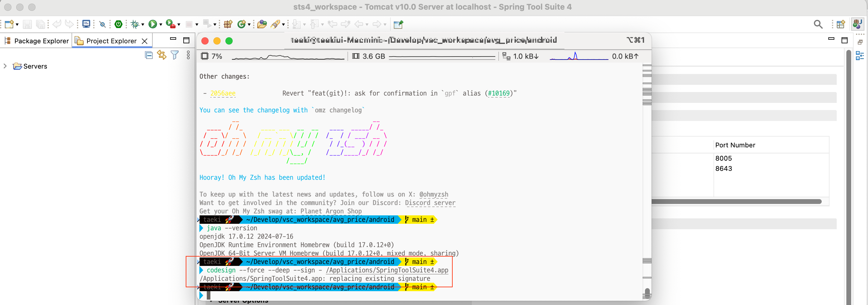The width and height of the screenshot is (868, 305).
Task: Open the Outline view icon in right trim
Action: [860, 56]
